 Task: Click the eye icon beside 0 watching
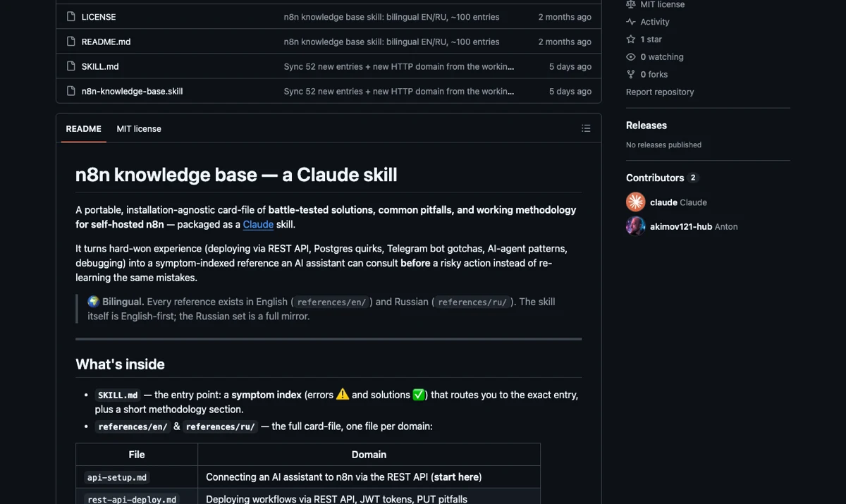(x=631, y=57)
